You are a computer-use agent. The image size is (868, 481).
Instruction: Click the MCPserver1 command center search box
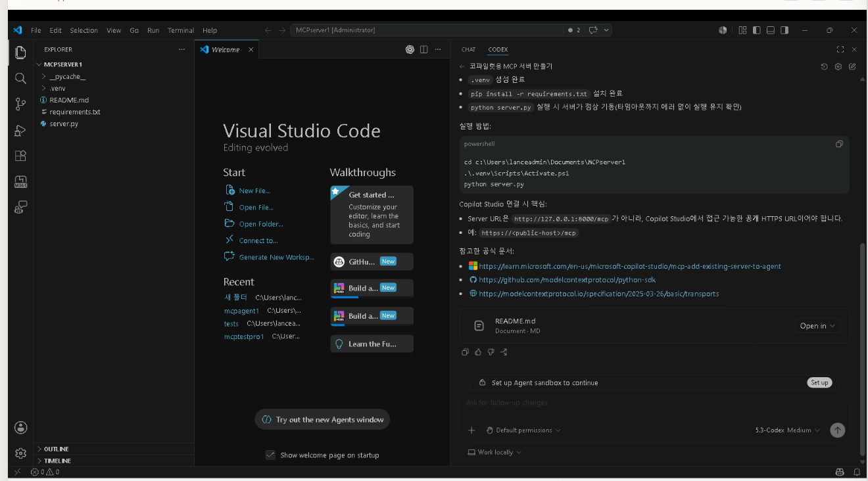[427, 30]
